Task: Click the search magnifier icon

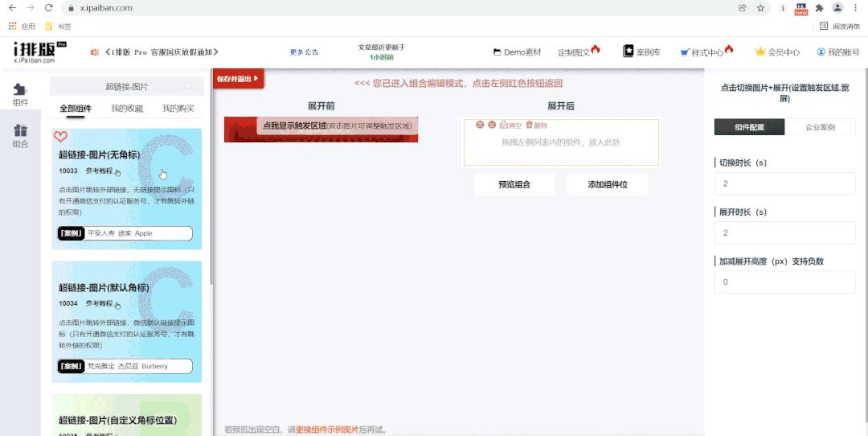Action: (188, 86)
